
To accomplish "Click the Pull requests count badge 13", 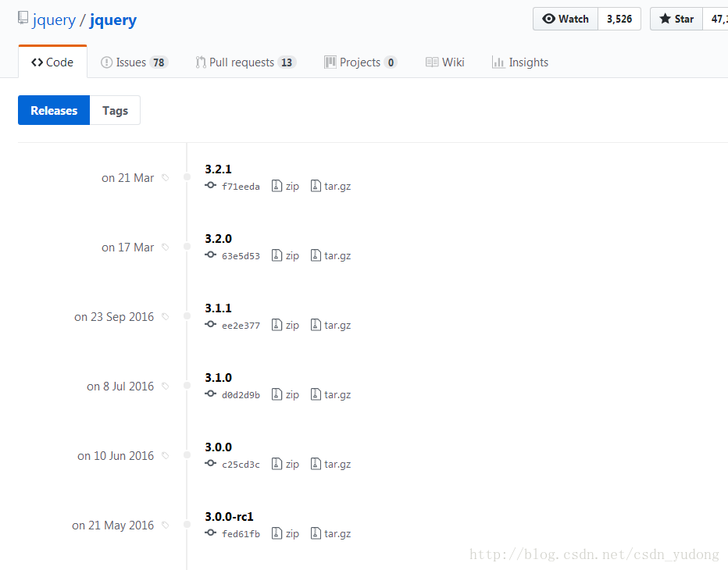I will (287, 62).
